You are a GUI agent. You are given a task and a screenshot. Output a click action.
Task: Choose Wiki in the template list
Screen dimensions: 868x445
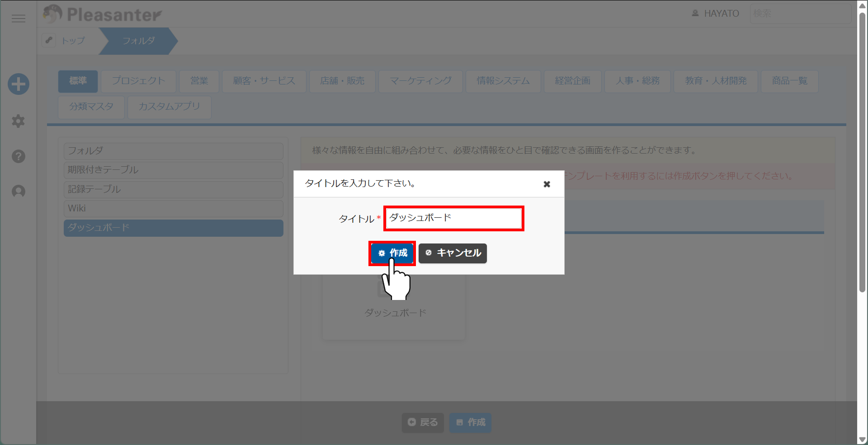(174, 208)
